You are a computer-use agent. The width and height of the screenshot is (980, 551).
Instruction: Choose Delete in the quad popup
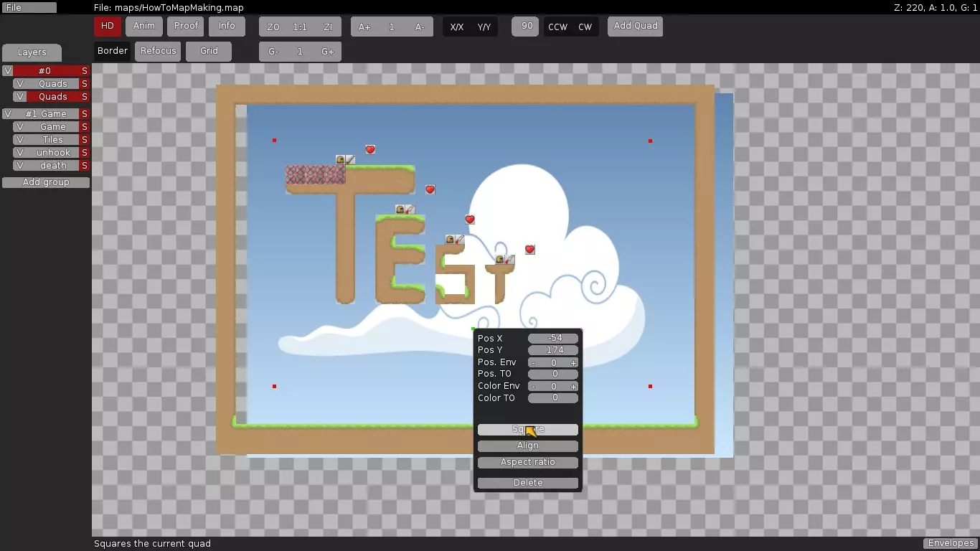click(x=528, y=483)
